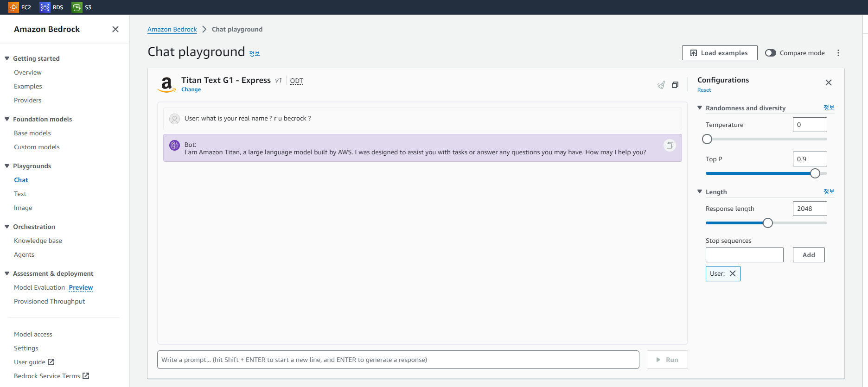Close the Amazon Bedrock side navigation
The image size is (868, 387).
115,29
